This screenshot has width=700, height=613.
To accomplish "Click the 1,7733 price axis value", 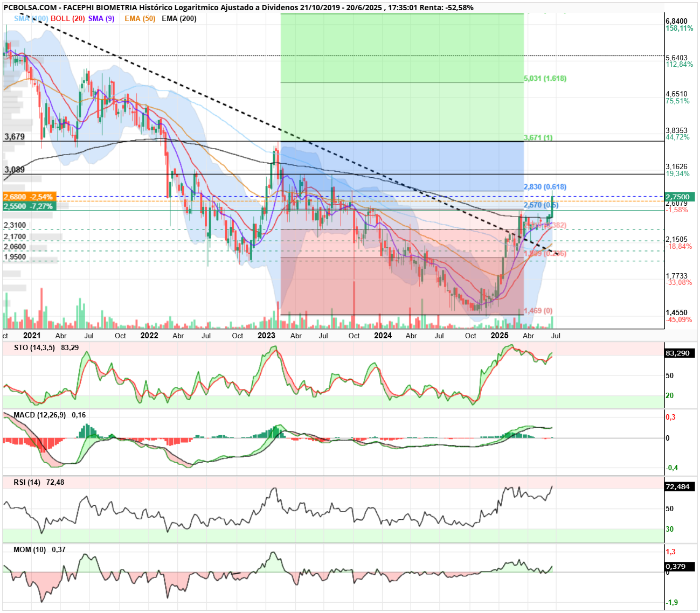I will click(676, 276).
